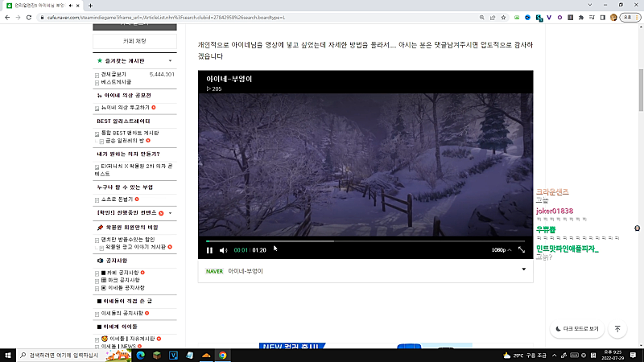Toggle dark mode with 다크 모드로 보기
644x362 pixels.
(576, 329)
